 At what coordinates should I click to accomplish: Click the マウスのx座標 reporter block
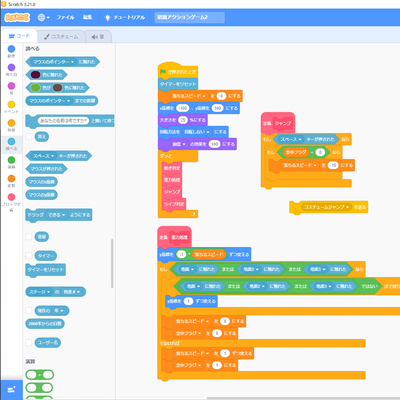click(42, 182)
